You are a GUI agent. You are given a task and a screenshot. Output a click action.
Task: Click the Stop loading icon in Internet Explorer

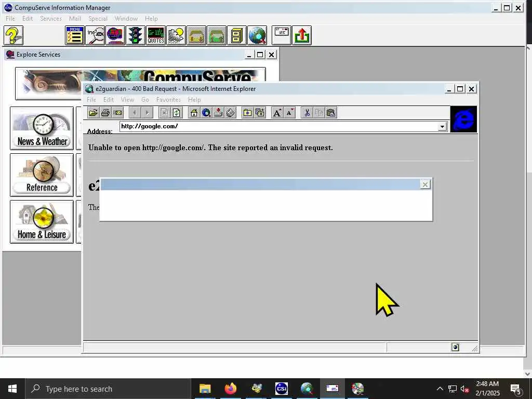tap(165, 113)
